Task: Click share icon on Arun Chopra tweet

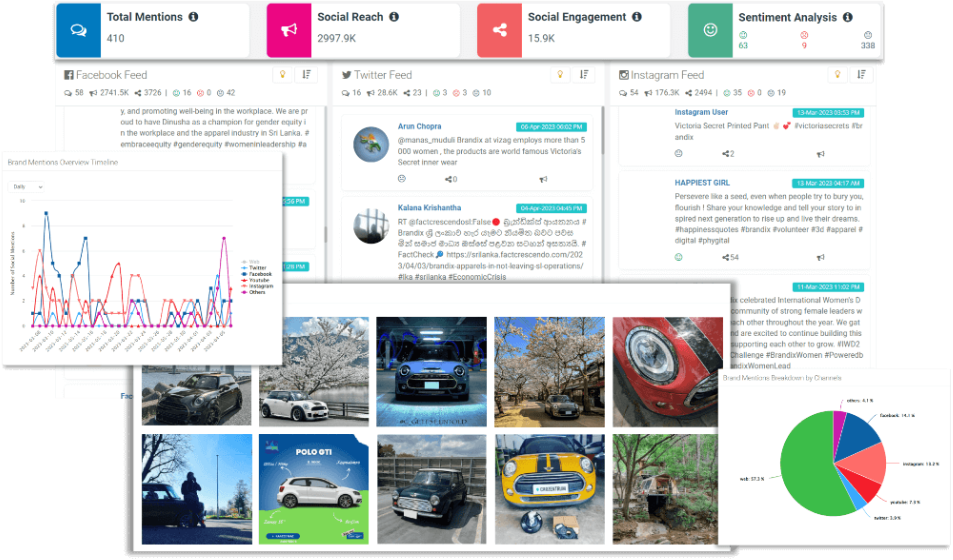Action: pos(448,179)
